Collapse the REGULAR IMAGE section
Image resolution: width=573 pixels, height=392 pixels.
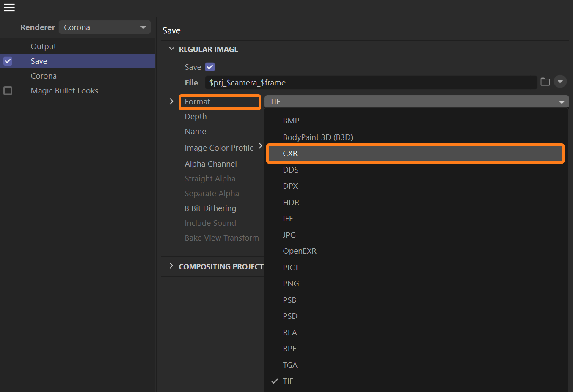(171, 49)
